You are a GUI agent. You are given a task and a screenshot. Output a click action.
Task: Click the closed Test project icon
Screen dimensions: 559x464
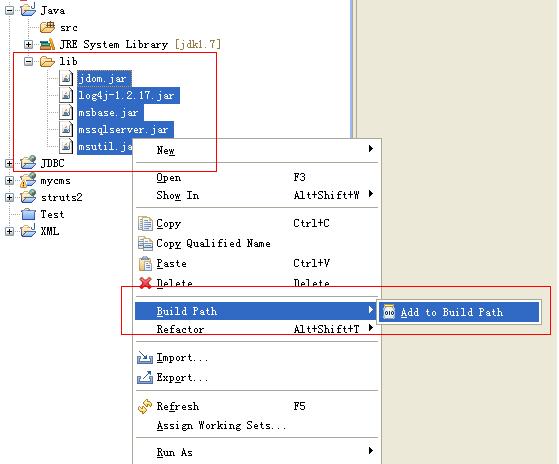point(28,214)
